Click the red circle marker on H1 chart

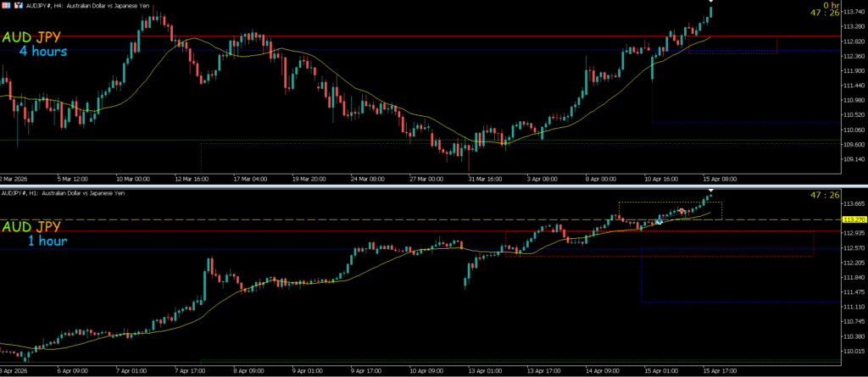click(682, 210)
